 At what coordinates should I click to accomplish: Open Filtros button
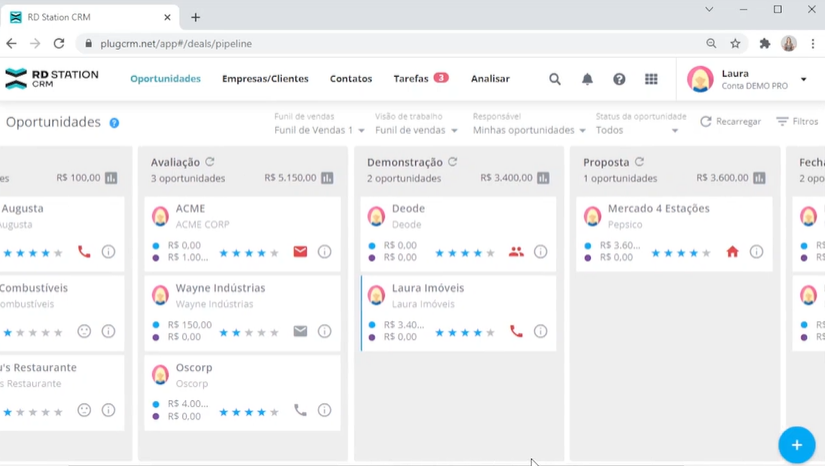[797, 121]
